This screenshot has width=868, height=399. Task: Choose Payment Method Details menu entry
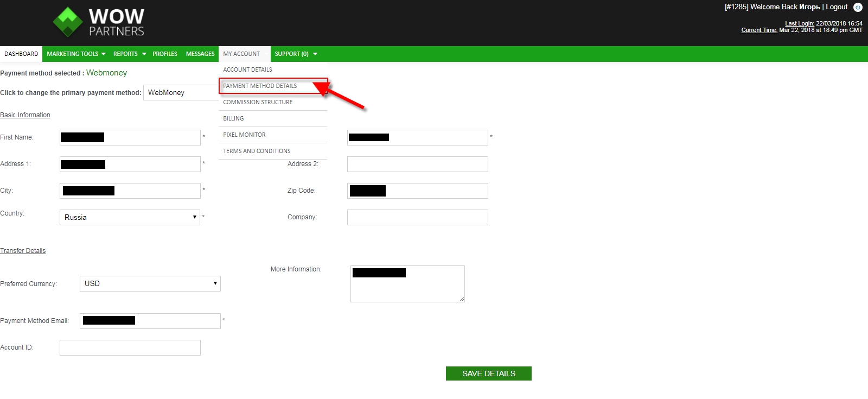click(x=260, y=86)
